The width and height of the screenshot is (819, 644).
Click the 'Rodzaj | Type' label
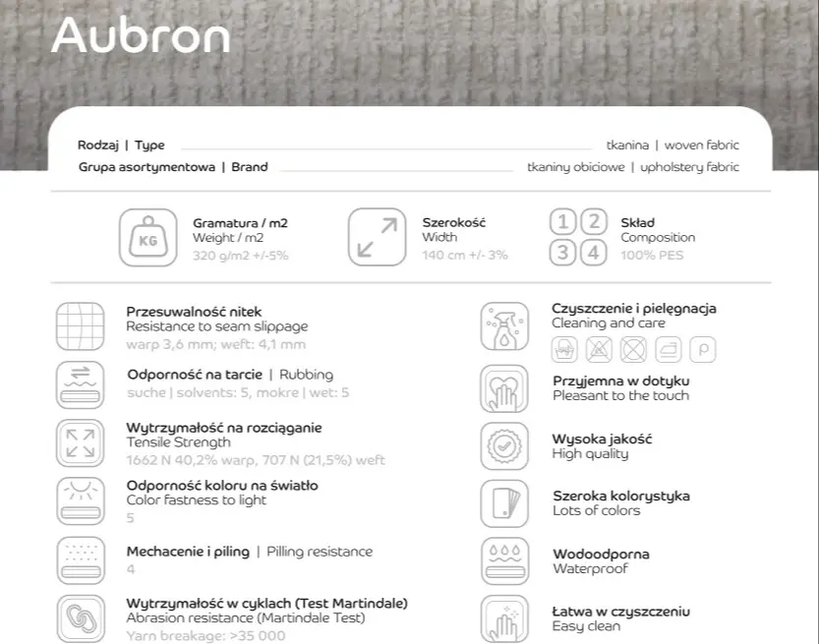(x=121, y=146)
